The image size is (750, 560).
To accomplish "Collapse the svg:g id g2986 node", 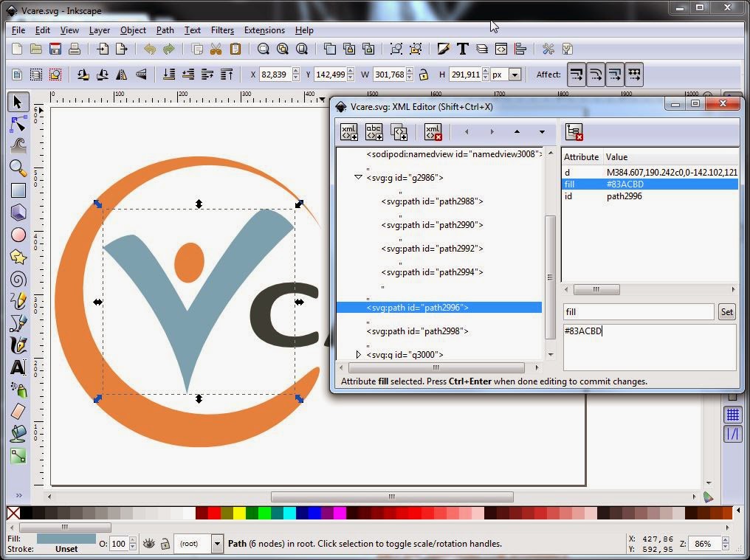I will click(x=358, y=177).
